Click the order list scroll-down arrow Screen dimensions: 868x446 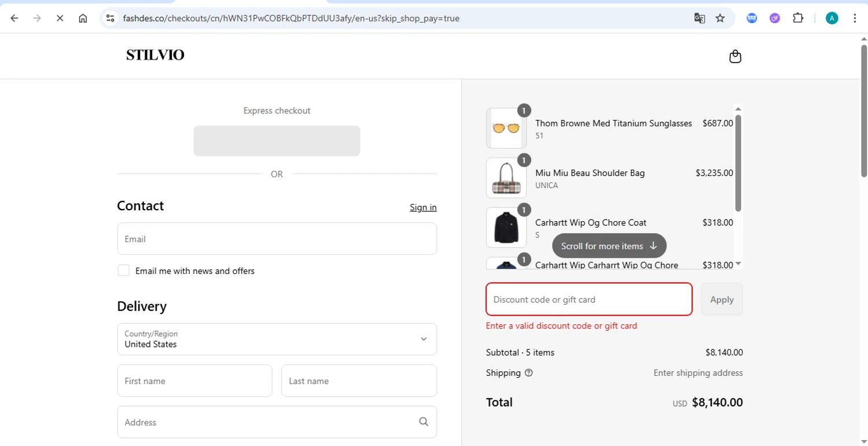(x=738, y=264)
